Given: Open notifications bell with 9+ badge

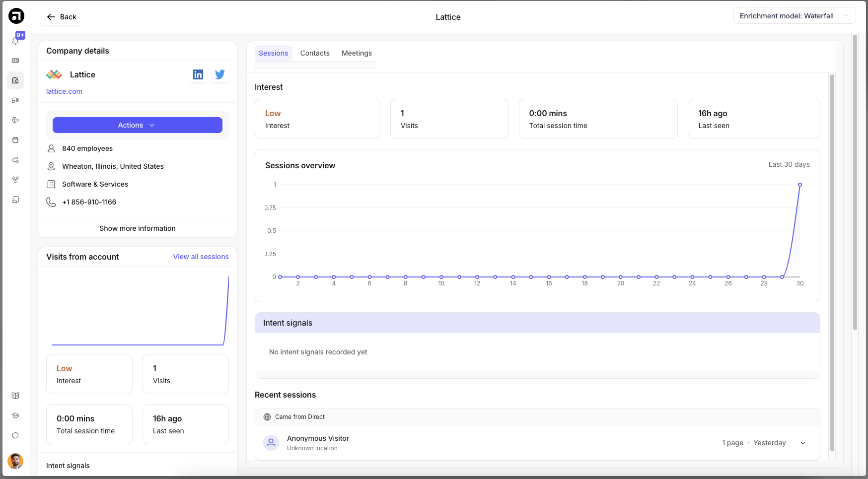Looking at the screenshot, I should (x=16, y=41).
